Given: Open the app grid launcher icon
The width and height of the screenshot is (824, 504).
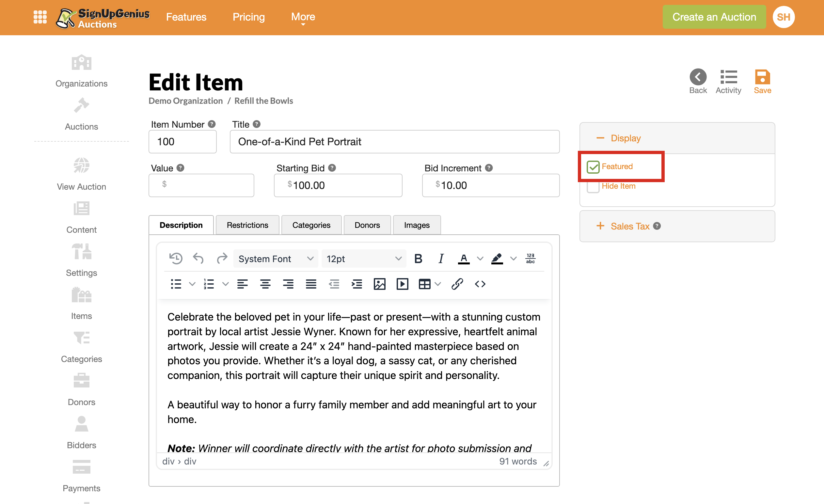Looking at the screenshot, I should pos(40,17).
